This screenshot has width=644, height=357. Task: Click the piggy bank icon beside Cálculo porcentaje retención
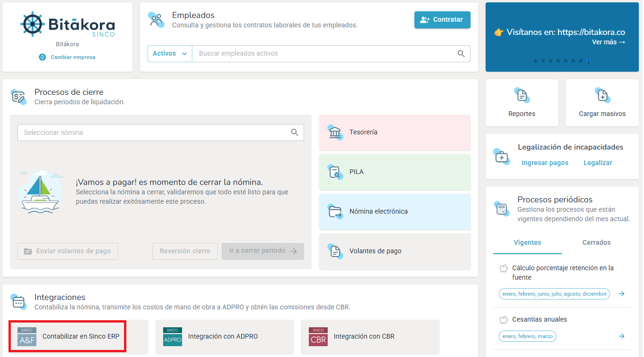504,268
